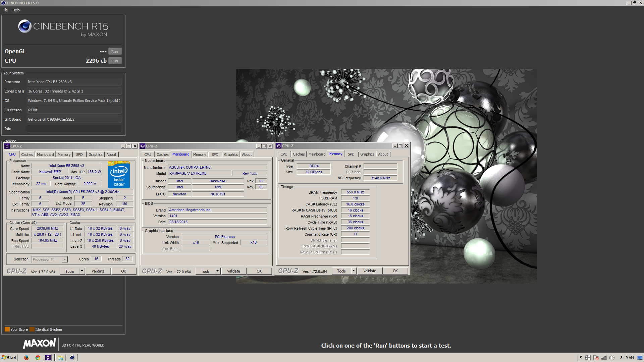The width and height of the screenshot is (644, 362).
Task: Open Tools dropdown arrow in right CPU-Z
Action: tap(354, 271)
